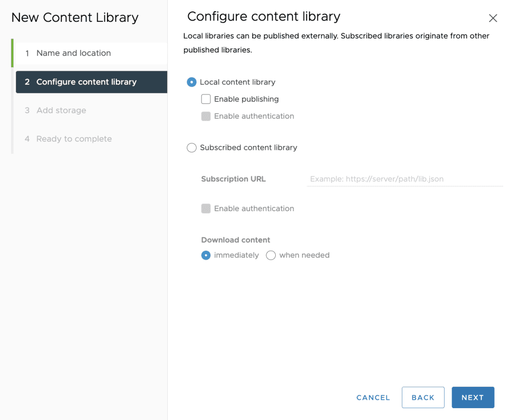Open step 4 Ready to complete

coord(91,139)
